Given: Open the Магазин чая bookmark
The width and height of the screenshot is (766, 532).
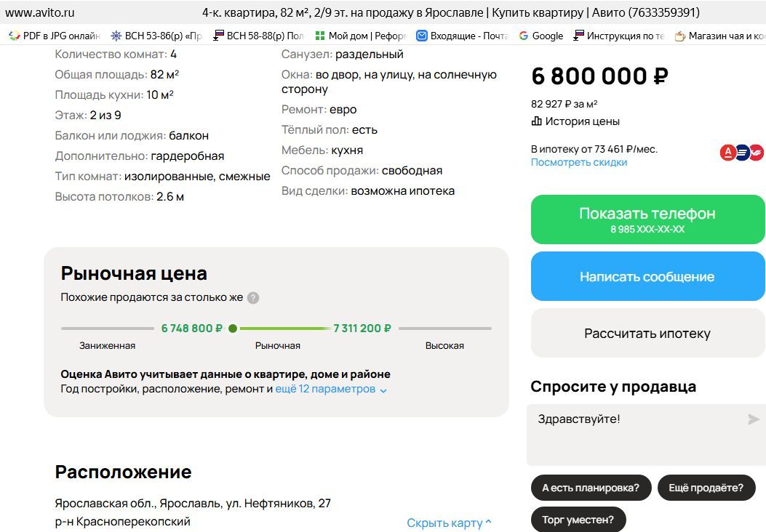Looking at the screenshot, I should pos(719,36).
